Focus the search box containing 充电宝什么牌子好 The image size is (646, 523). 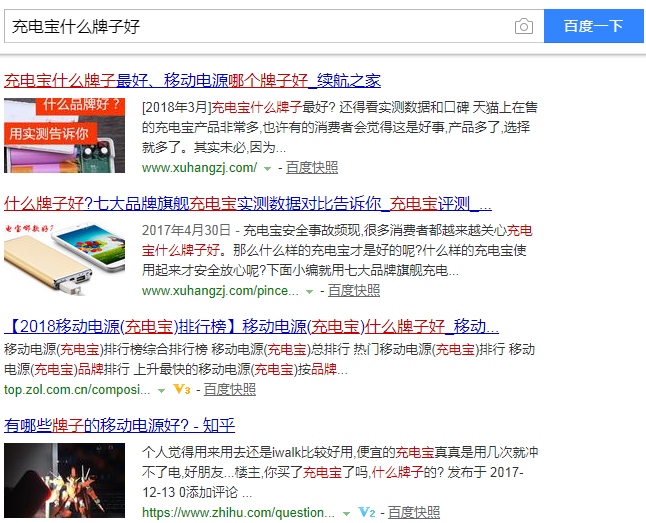(274, 26)
